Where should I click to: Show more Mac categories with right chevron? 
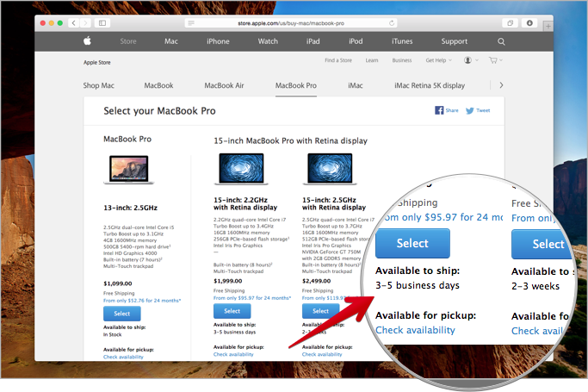click(x=501, y=85)
